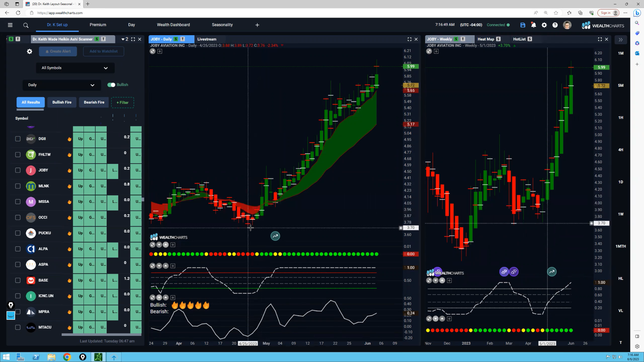Select the 1MTH timeframe on right sidebar

[621, 246]
